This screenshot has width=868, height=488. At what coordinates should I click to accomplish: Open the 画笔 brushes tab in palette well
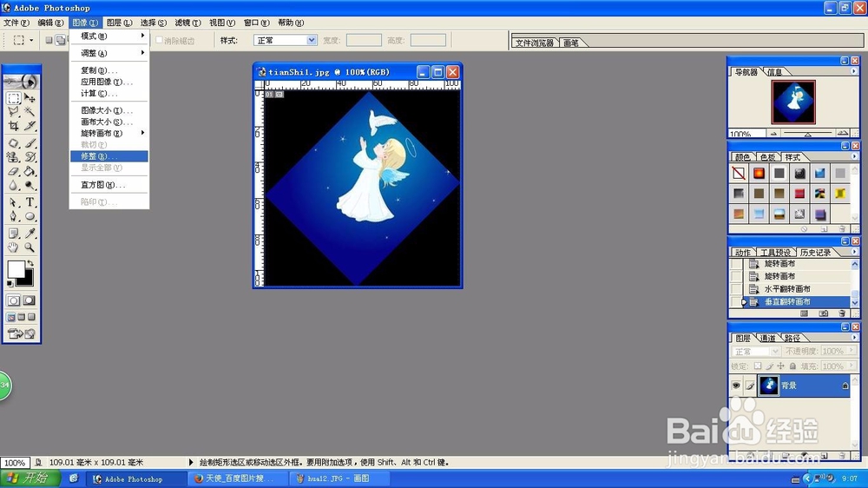click(x=571, y=43)
